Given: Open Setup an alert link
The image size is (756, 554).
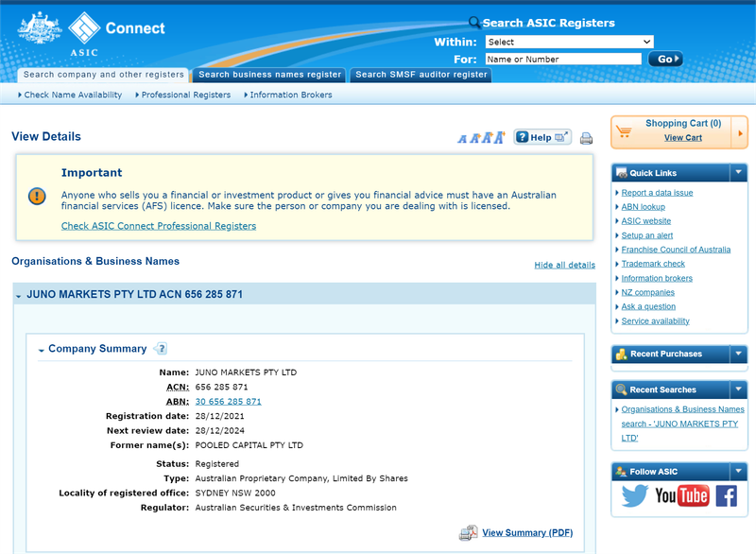Looking at the screenshot, I should [647, 235].
